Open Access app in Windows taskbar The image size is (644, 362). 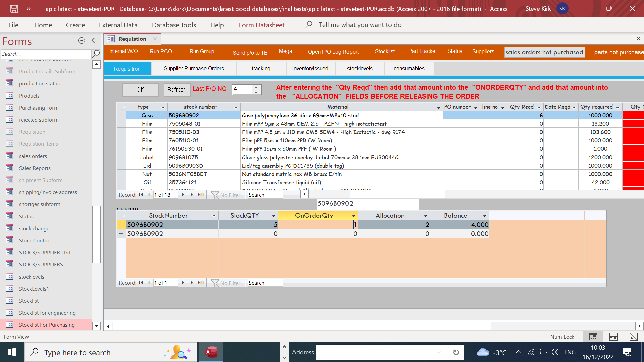211,352
